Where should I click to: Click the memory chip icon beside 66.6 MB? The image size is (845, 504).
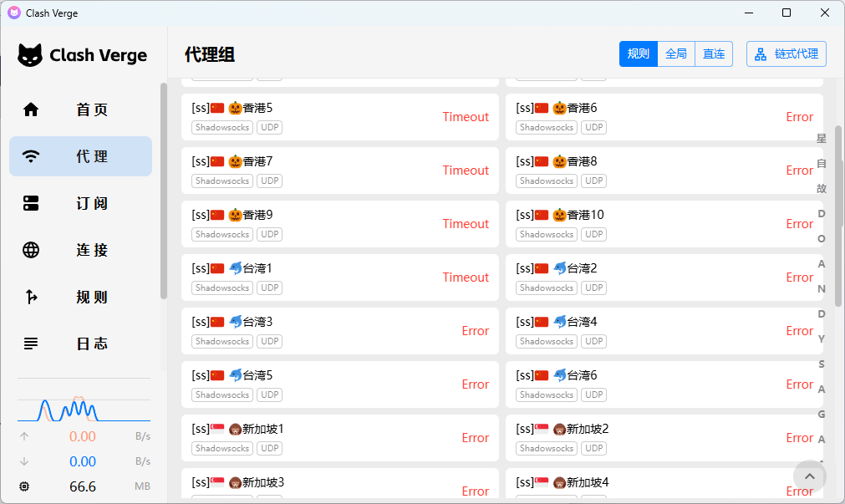(x=24, y=486)
